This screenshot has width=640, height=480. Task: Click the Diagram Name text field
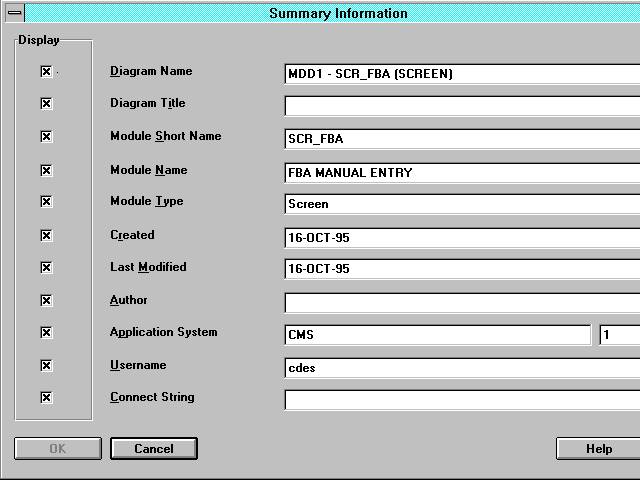tap(462, 73)
